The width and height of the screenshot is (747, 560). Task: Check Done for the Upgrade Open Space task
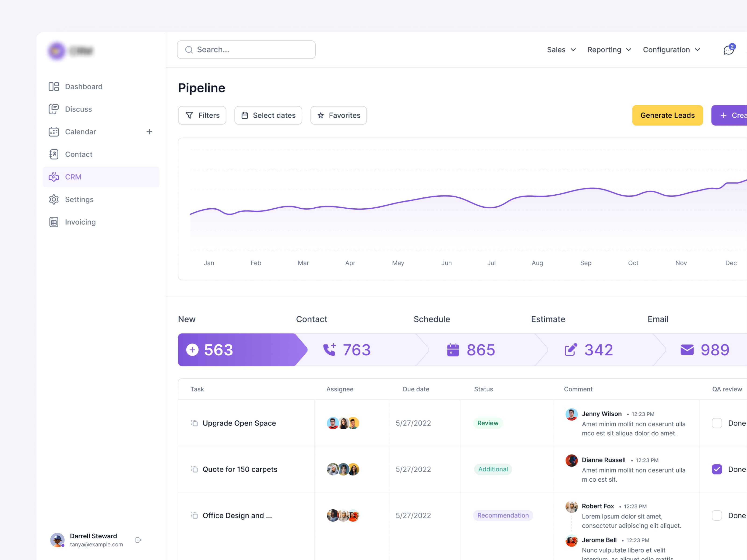click(x=717, y=423)
